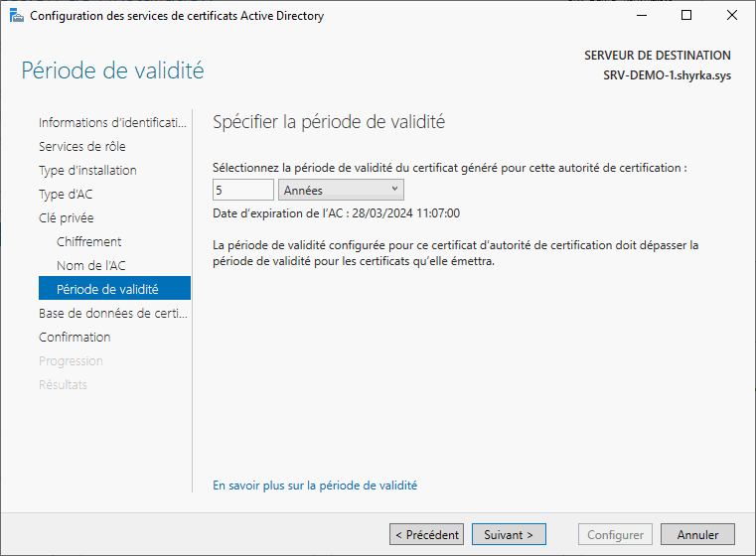This screenshot has width=756, height=556.
Task: Minimize the configuration window
Action: [x=641, y=16]
